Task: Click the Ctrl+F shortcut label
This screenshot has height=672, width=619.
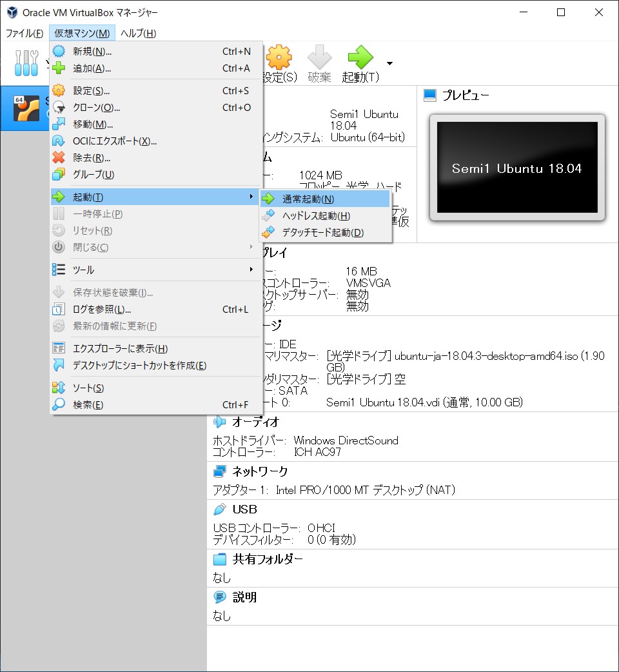Action: (235, 404)
